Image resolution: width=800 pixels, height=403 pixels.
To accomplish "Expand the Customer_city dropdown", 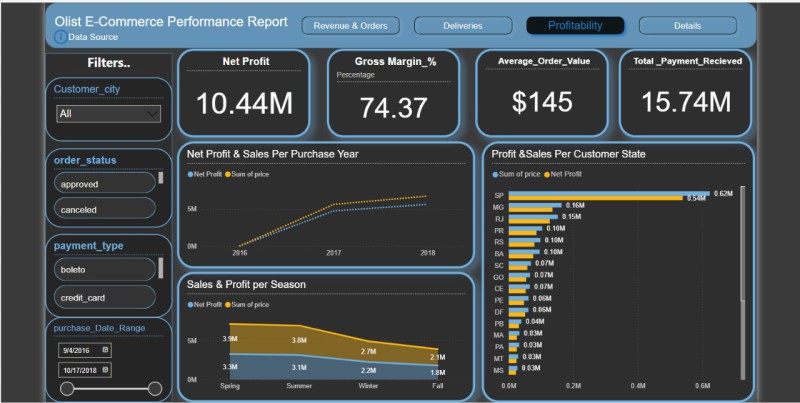I will pyautogui.click(x=109, y=114).
